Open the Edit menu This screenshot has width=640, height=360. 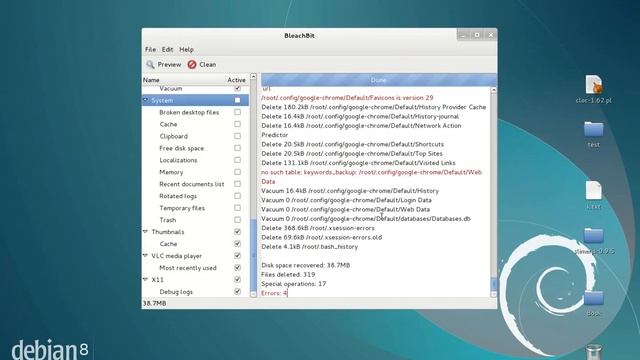(x=167, y=49)
